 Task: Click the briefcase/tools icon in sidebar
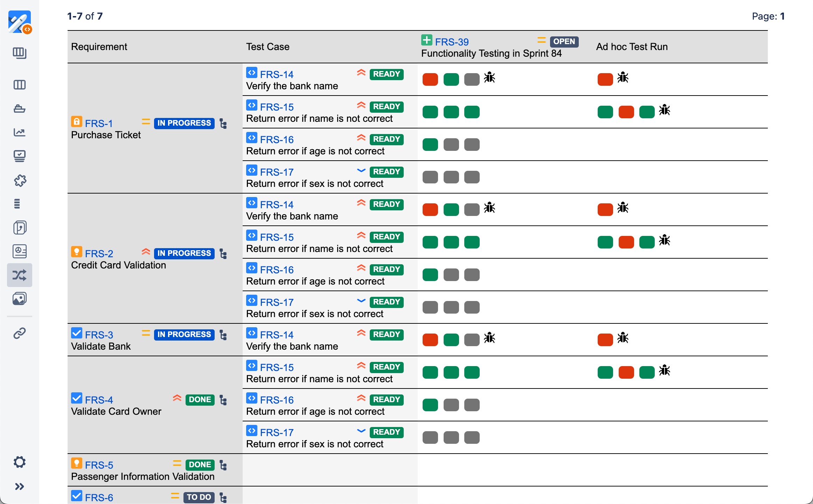click(x=20, y=108)
